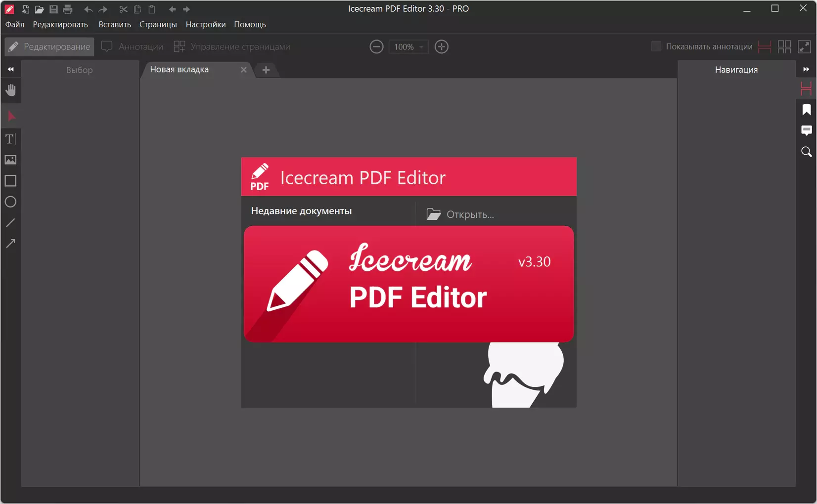Open the Настройки menu

click(205, 24)
